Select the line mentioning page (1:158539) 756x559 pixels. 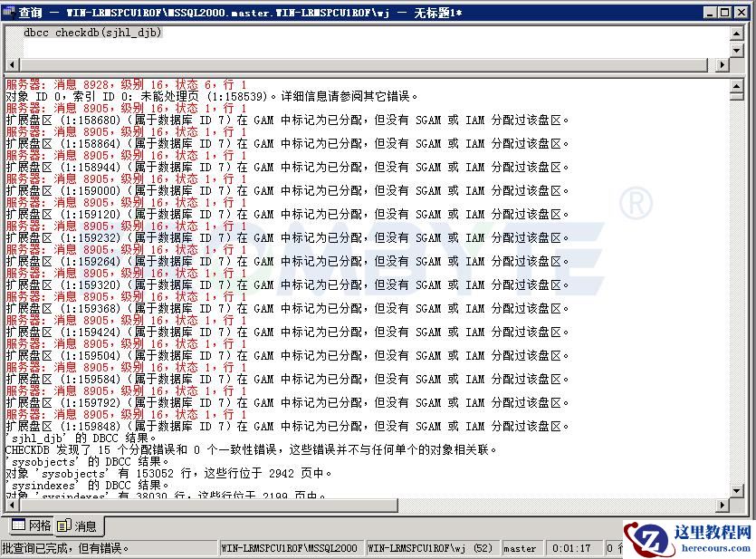pos(212,96)
